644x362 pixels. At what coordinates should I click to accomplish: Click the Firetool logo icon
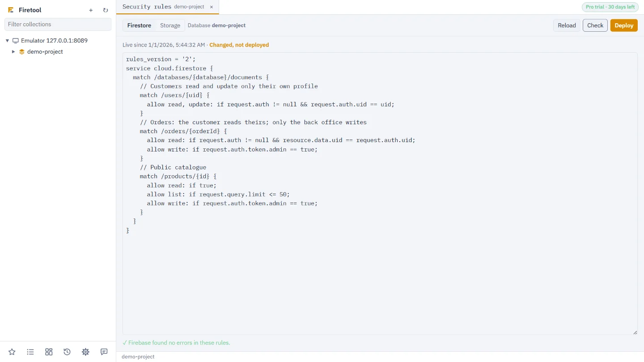point(11,10)
